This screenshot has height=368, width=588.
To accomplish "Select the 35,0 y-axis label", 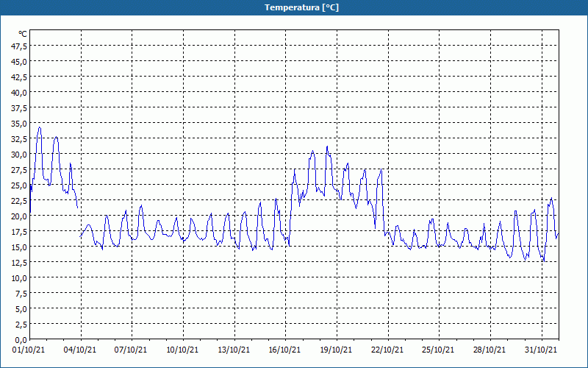I will [20, 124].
